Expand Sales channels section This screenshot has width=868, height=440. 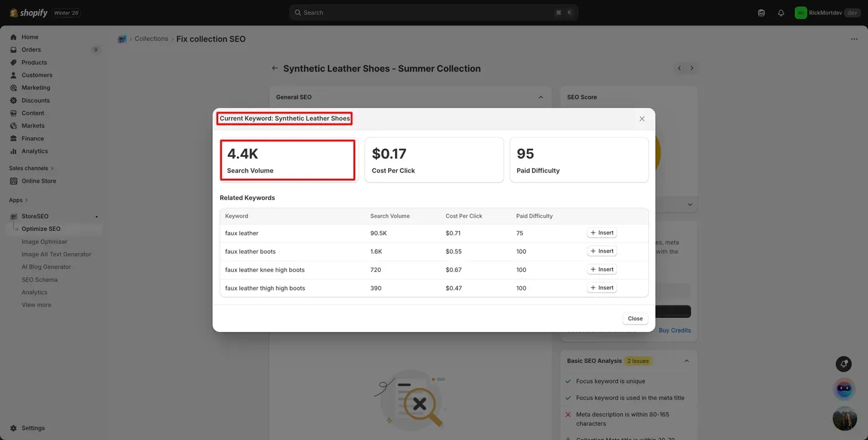(31, 168)
